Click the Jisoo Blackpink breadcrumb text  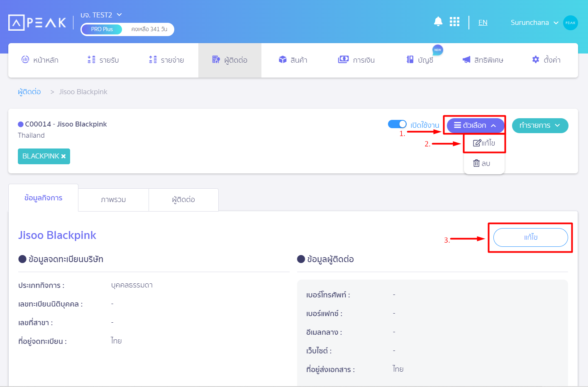pyautogui.click(x=83, y=92)
